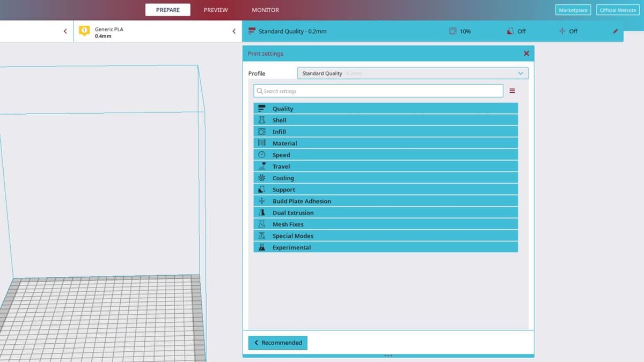Image resolution: width=644 pixels, height=362 pixels.
Task: Expand the Material settings section
Action: (386, 143)
